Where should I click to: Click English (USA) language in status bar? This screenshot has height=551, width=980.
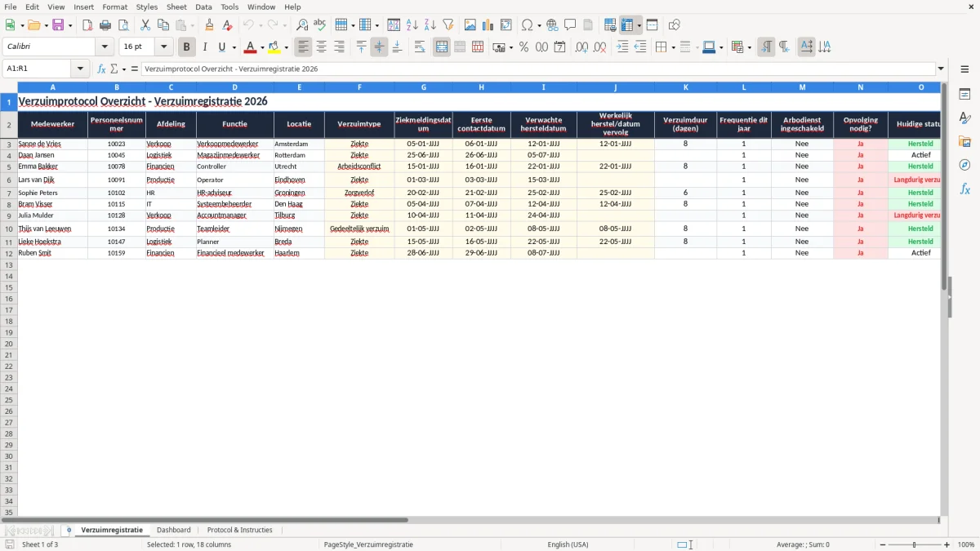pyautogui.click(x=568, y=544)
